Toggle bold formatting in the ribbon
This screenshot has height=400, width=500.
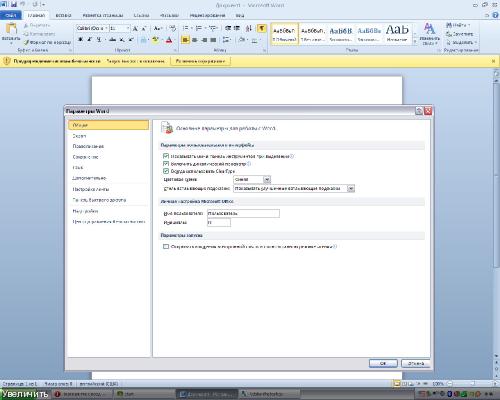tap(80, 40)
